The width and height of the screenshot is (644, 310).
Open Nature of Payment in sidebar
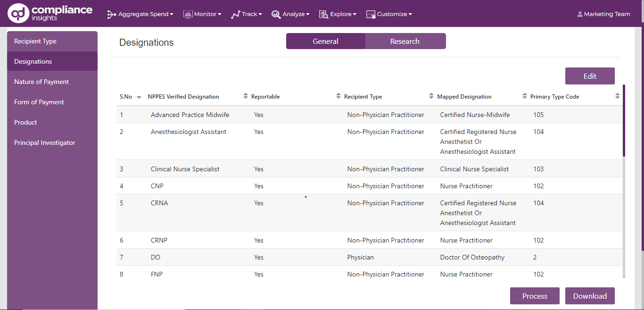pos(41,82)
